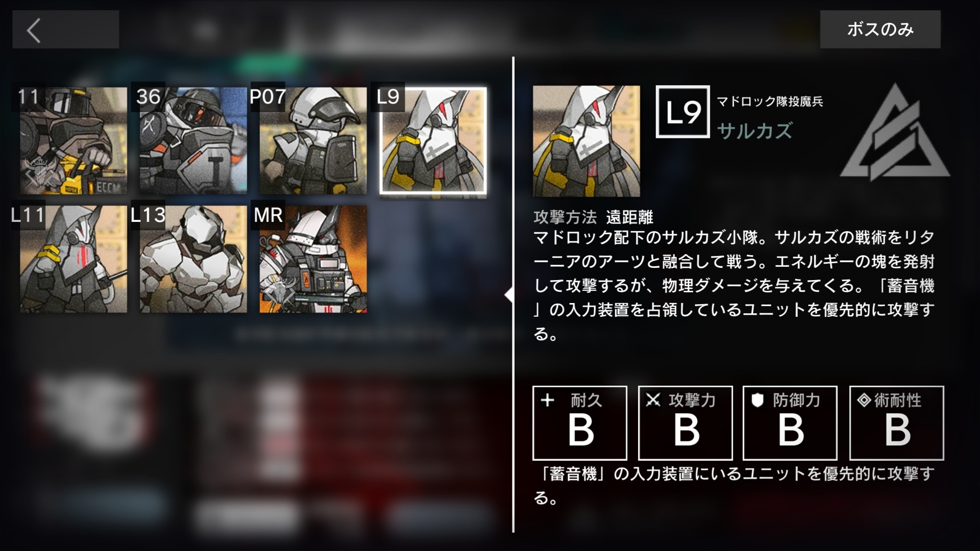Viewport: 980px width, 551px height.
Task: Click the L9 code badge in details
Action: 682,112
